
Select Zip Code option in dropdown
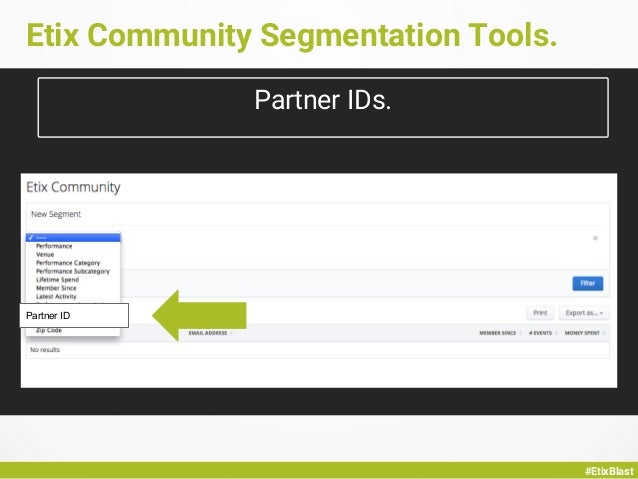click(49, 330)
